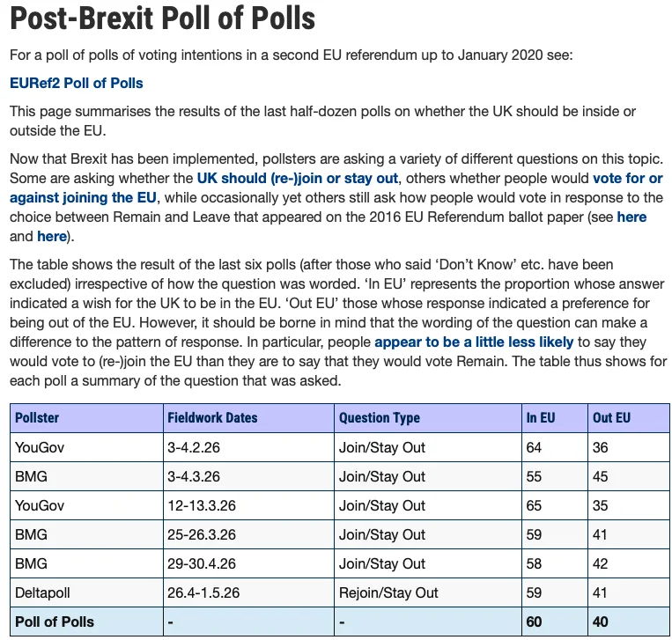Select the 29-30.4.26 BMG date cell

click(248, 563)
